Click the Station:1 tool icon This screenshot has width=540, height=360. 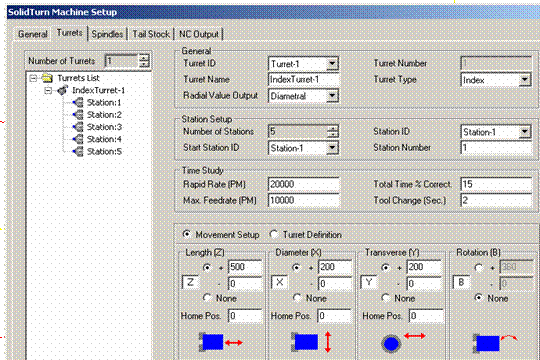(x=78, y=103)
